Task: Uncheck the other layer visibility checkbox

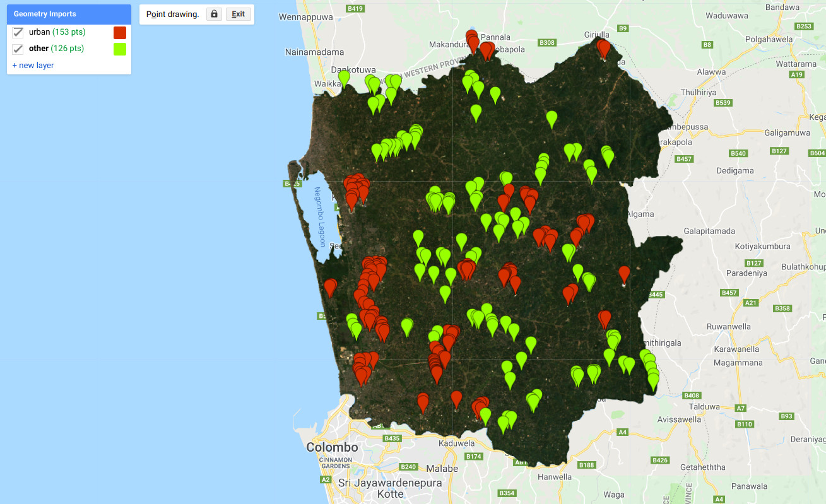Action: [x=17, y=48]
